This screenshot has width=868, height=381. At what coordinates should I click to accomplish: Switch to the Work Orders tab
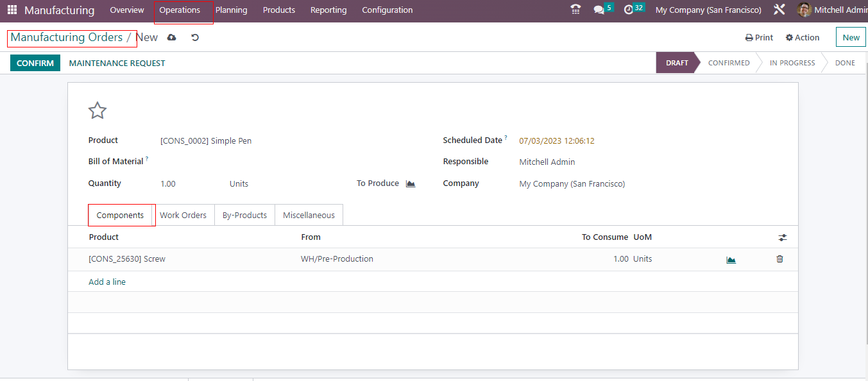pos(183,216)
